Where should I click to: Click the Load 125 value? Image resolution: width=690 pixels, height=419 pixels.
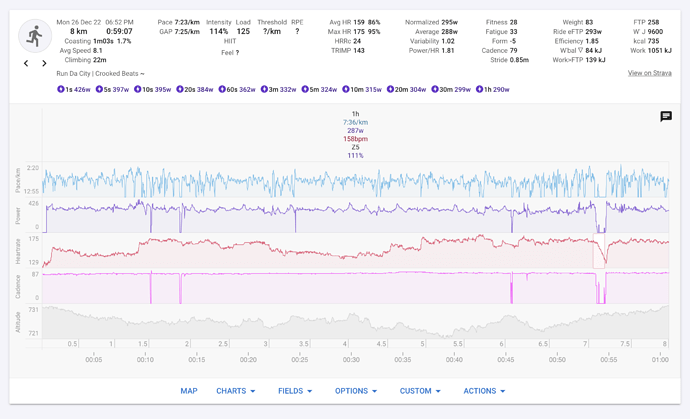click(243, 31)
